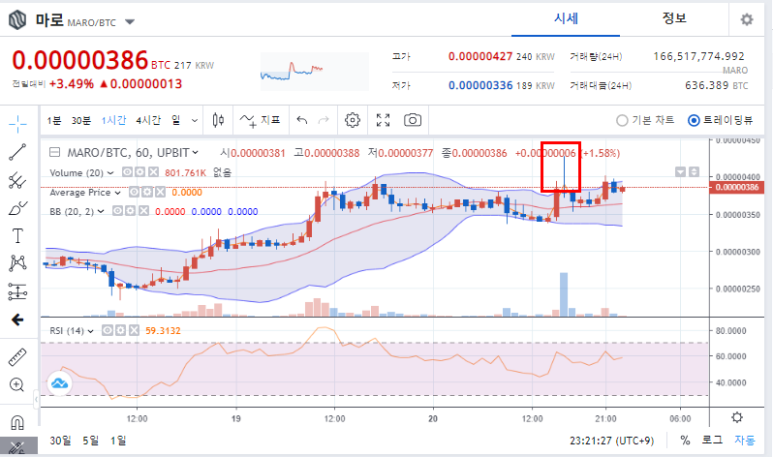Select the 일 daily interval
Image resolution: width=773 pixels, height=457 pixels.
coord(176,120)
